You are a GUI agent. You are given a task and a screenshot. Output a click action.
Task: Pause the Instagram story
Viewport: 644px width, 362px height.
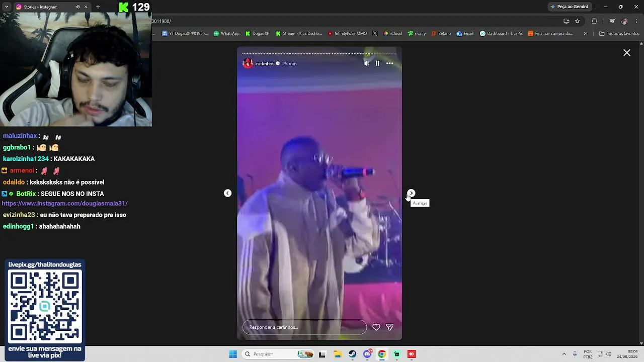[377, 63]
